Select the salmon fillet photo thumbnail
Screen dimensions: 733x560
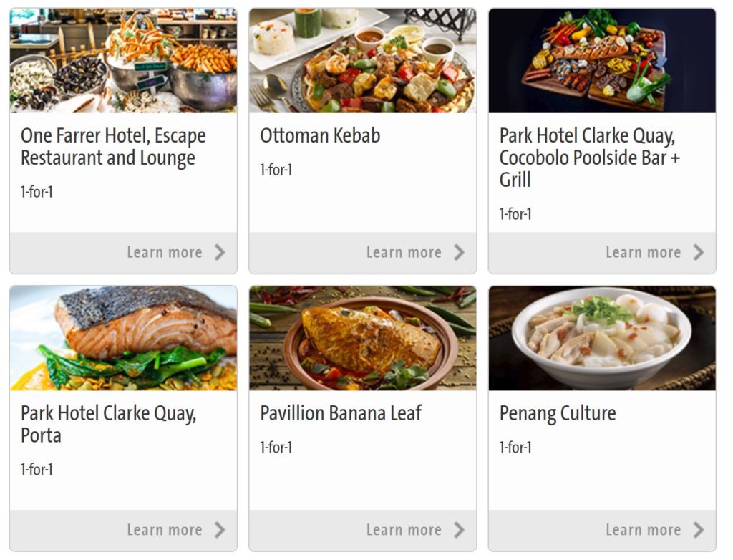(123, 338)
